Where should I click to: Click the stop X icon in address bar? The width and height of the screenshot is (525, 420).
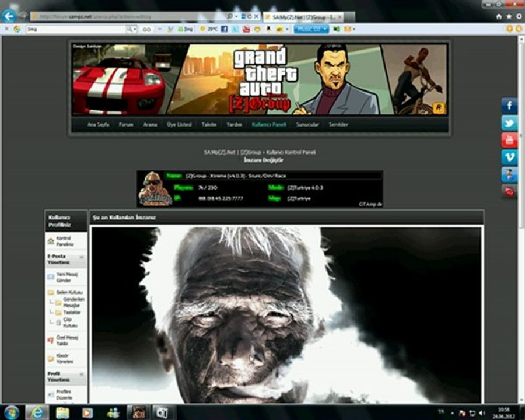[x=256, y=16]
